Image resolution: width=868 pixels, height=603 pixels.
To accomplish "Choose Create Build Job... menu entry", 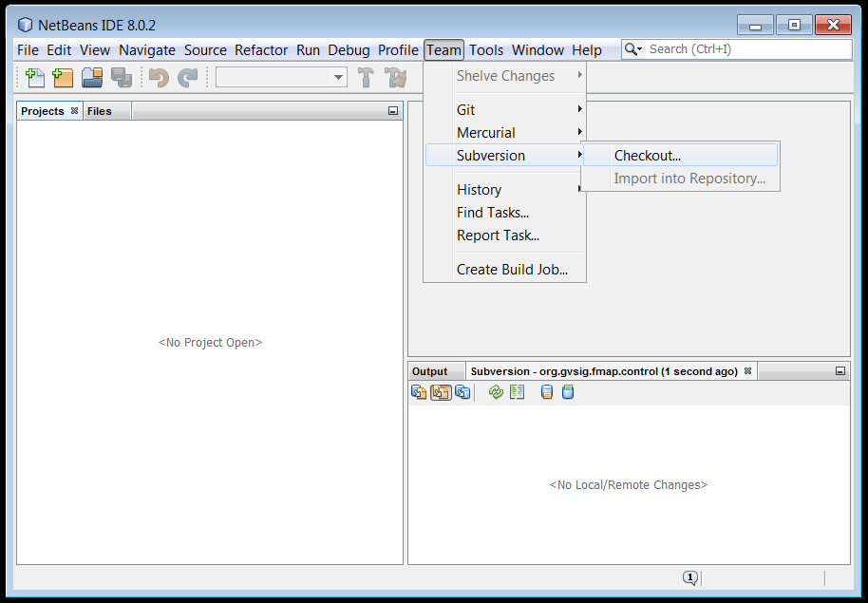I will coord(512,270).
